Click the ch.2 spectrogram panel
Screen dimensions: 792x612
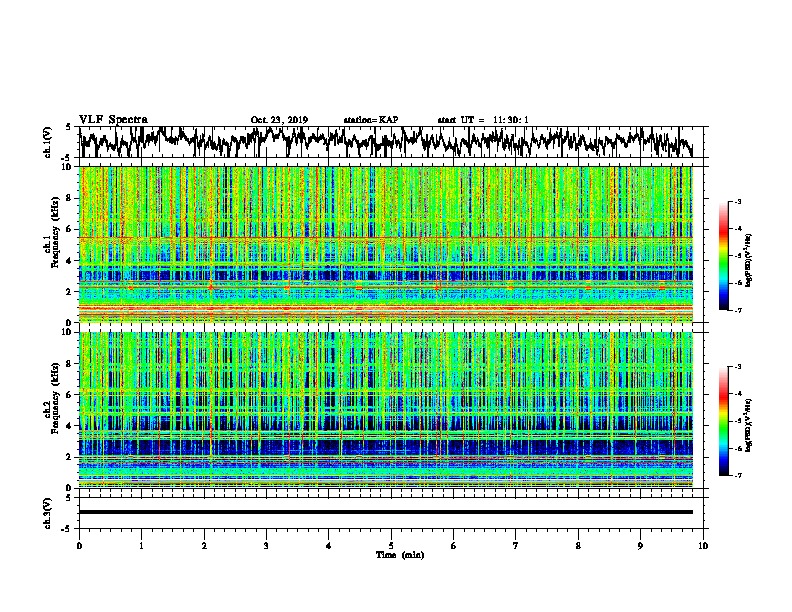click(386, 410)
